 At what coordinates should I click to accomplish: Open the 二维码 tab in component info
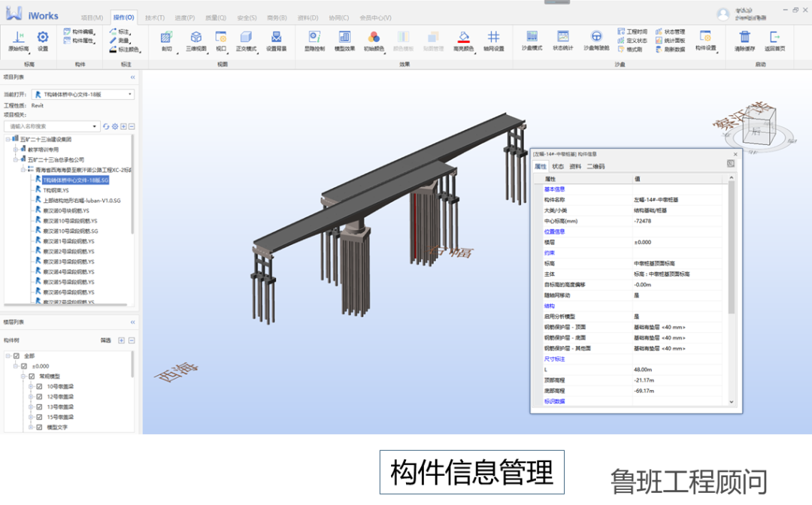point(595,167)
